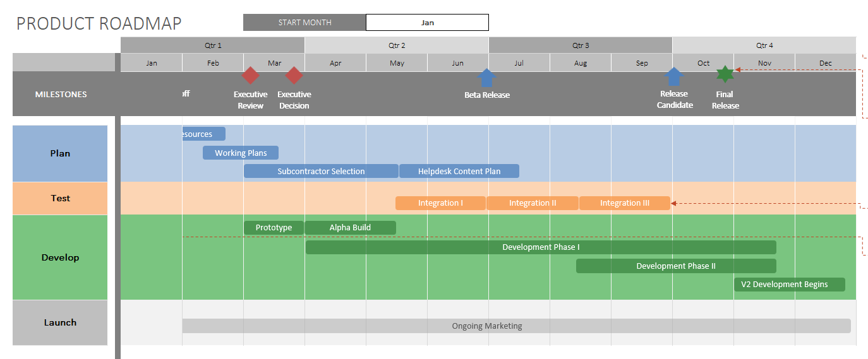Click the Apr month header
The image size is (868, 359).
[335, 63]
